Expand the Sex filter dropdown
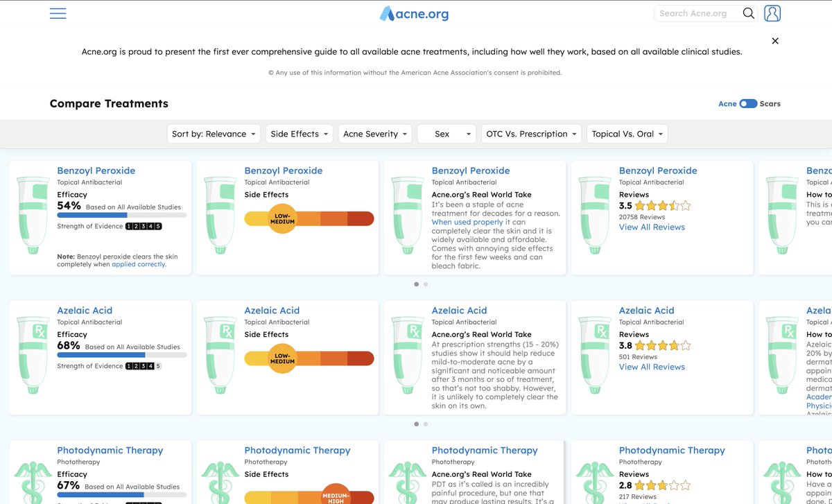 (447, 133)
